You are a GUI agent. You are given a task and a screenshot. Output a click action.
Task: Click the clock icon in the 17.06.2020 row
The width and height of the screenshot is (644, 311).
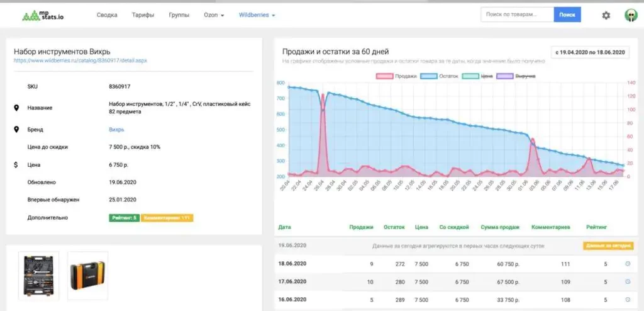point(627,281)
